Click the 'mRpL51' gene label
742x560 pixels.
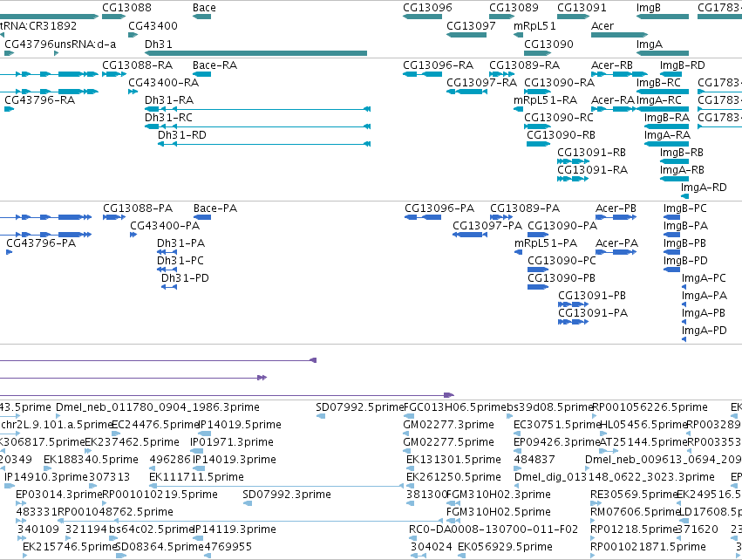[x=534, y=26]
